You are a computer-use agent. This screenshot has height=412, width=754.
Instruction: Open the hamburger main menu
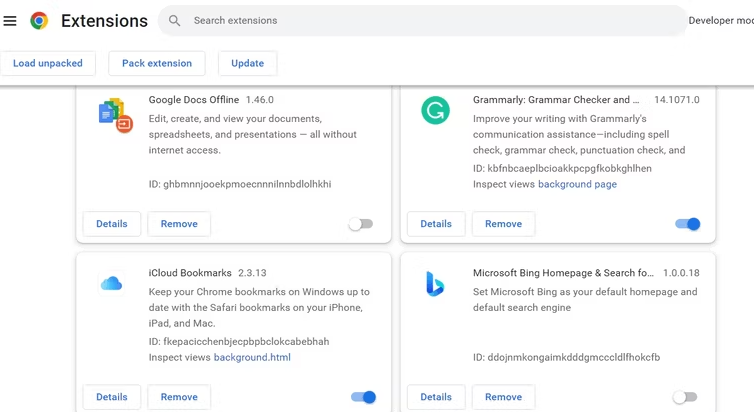tap(10, 21)
